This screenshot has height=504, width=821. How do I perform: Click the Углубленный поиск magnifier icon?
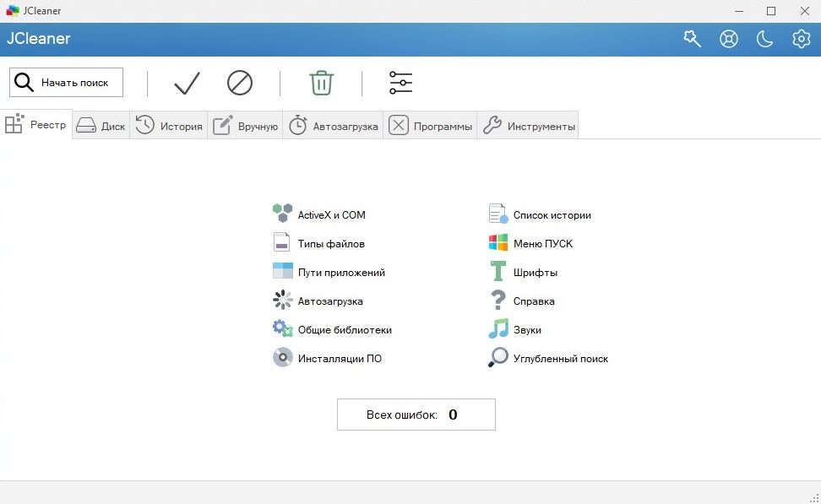click(498, 357)
